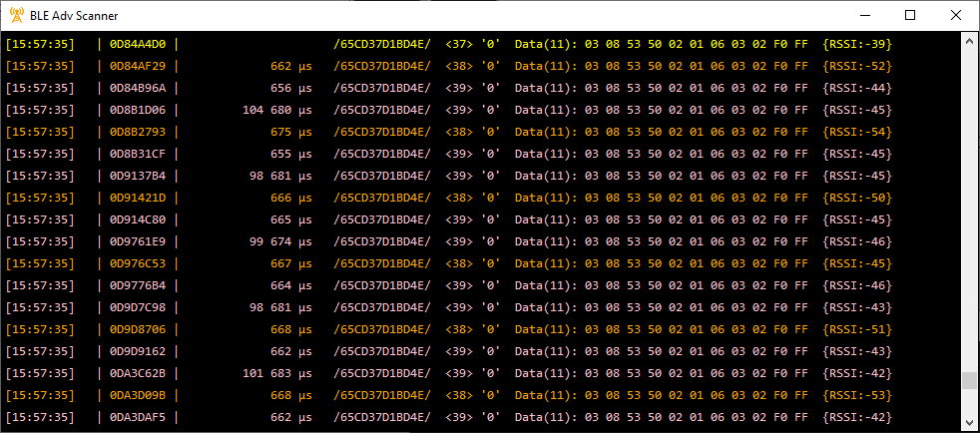Click the 104 680 µs interval value
980x433 pixels.
277,110
